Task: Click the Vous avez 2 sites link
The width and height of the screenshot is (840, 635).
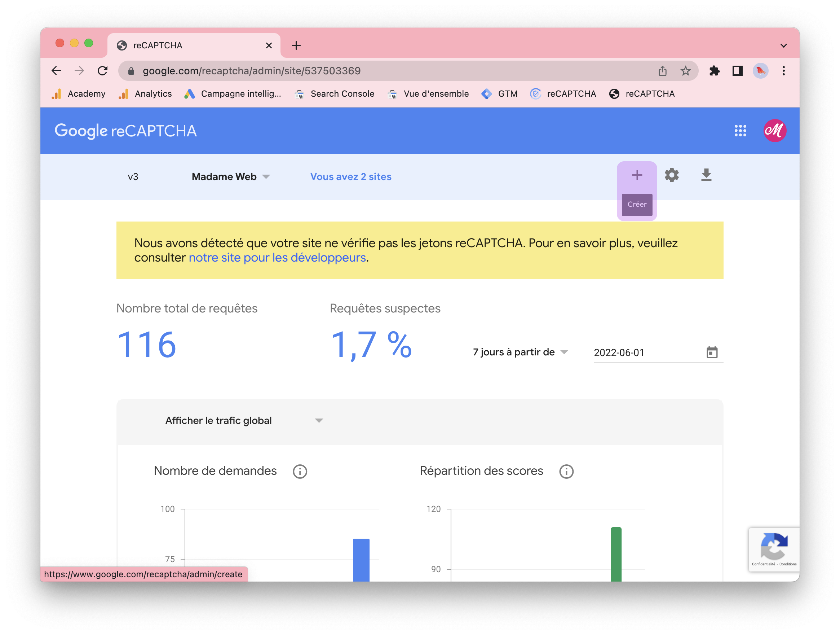Action: [350, 177]
